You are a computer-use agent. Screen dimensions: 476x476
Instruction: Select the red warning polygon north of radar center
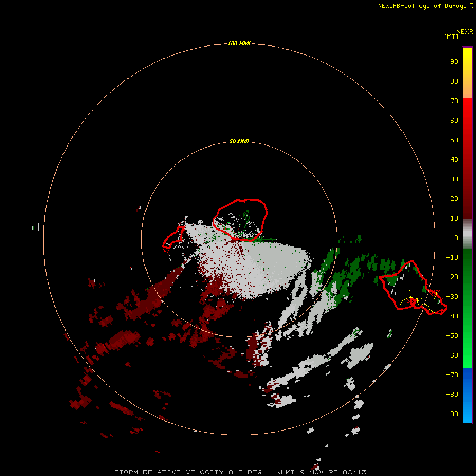tap(240, 220)
